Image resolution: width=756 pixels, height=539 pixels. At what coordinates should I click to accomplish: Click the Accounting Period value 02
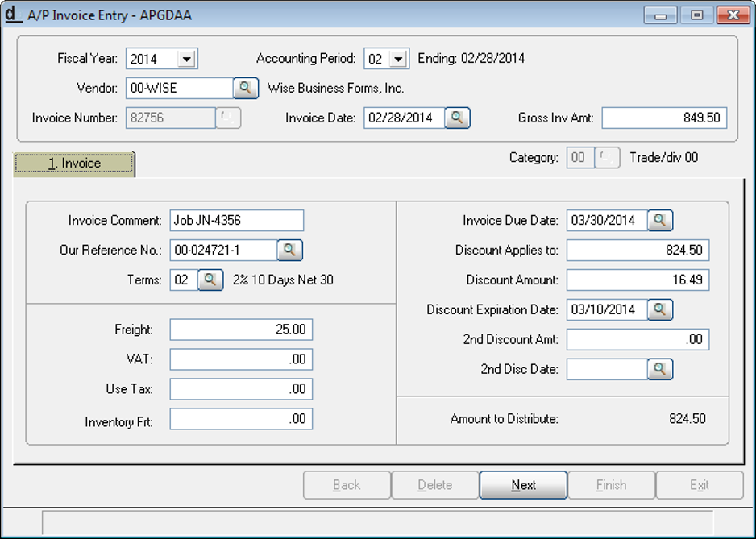tap(376, 59)
